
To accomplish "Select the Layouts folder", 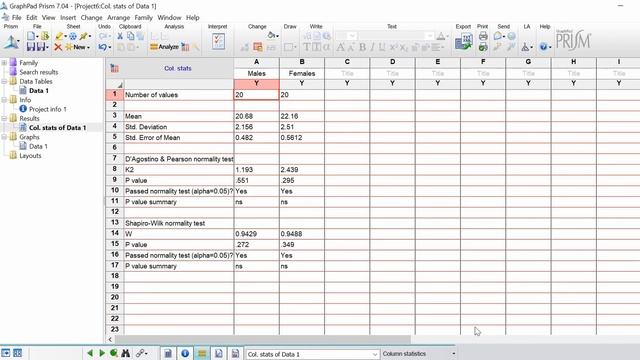I will [x=30, y=156].
